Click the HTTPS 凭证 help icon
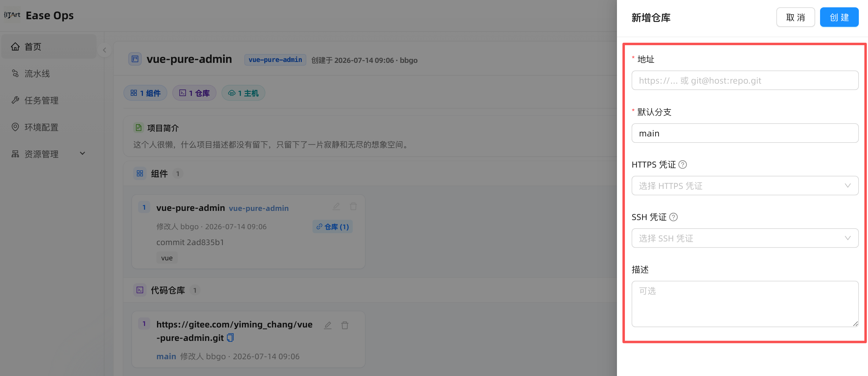Image resolution: width=868 pixels, height=376 pixels. tap(682, 164)
